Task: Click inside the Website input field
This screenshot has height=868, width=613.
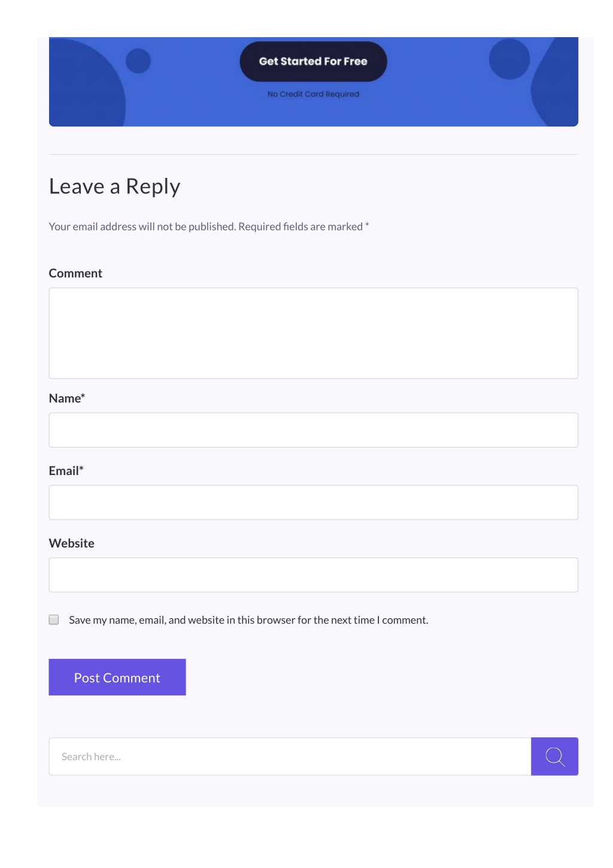Action: coord(313,575)
